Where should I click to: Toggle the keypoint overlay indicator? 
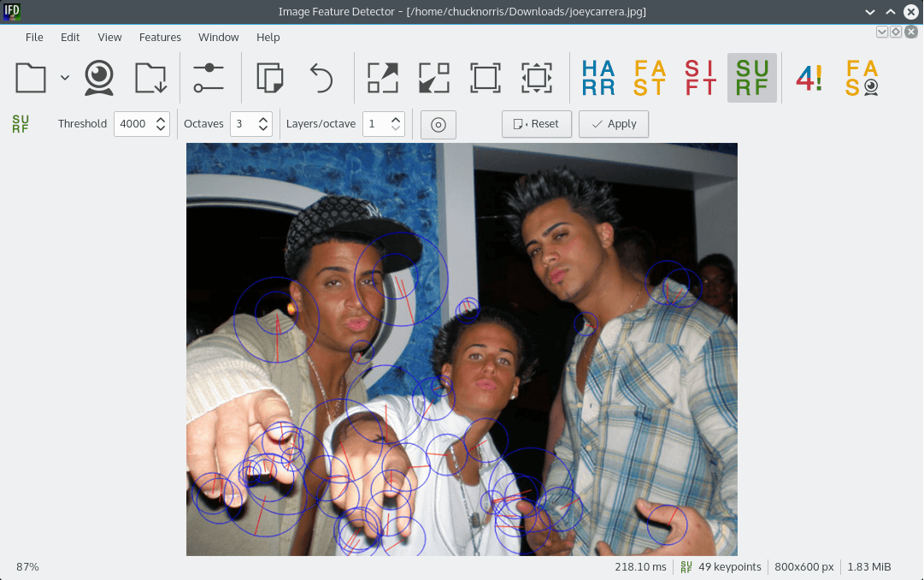click(x=438, y=124)
